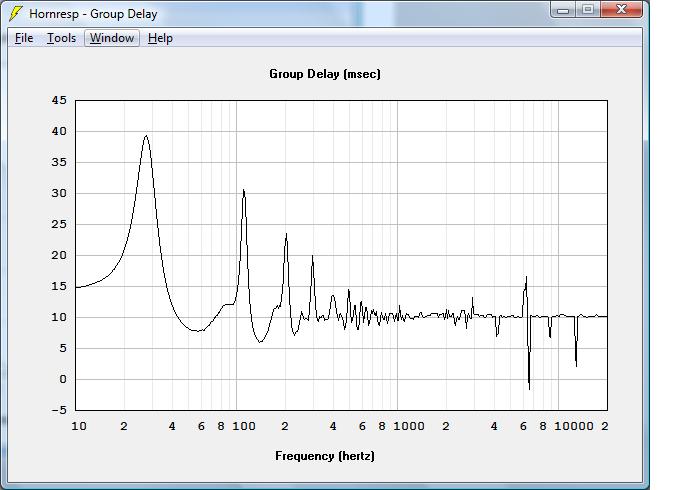The width and height of the screenshot is (683, 490).
Task: Click the 45 value on vertical axis
Action: [x=59, y=100]
